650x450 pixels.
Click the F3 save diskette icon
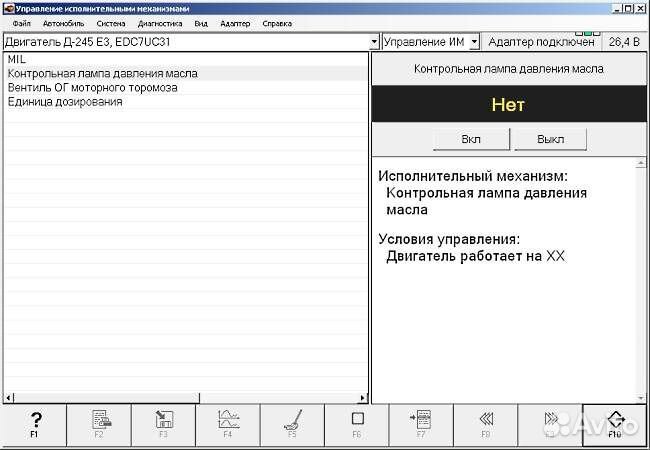pyautogui.click(x=163, y=422)
